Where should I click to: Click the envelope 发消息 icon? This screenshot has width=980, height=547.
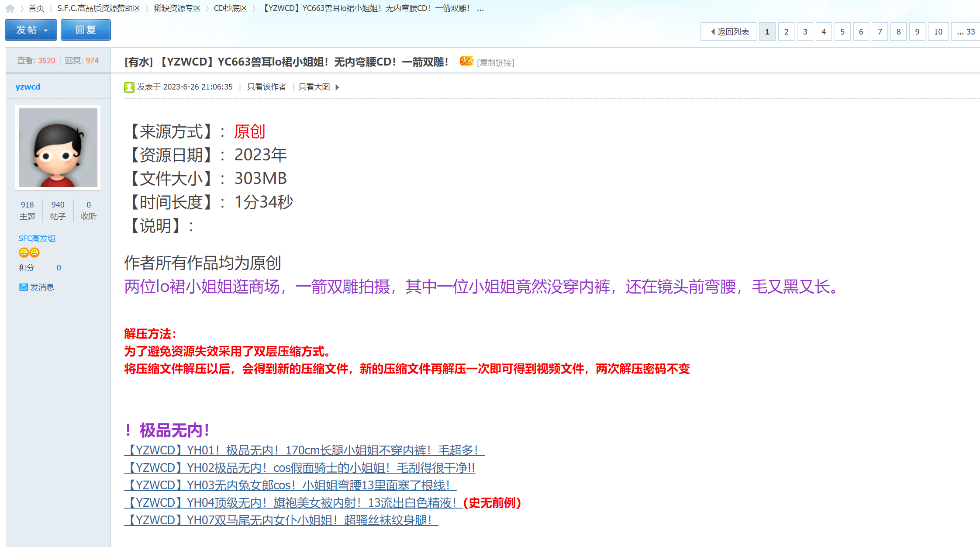tap(24, 287)
